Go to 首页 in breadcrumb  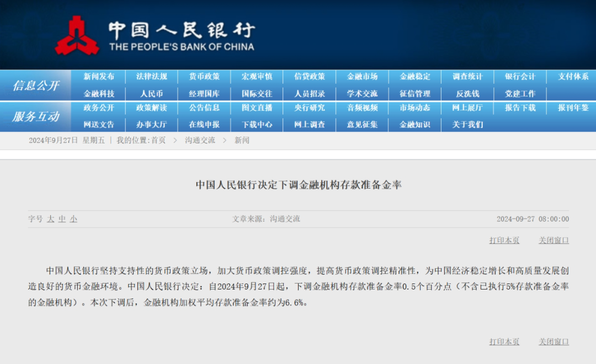point(158,140)
